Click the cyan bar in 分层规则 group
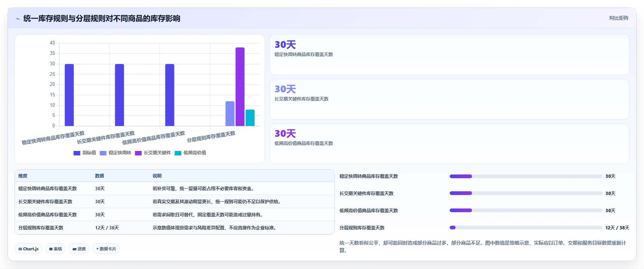 tap(250, 118)
